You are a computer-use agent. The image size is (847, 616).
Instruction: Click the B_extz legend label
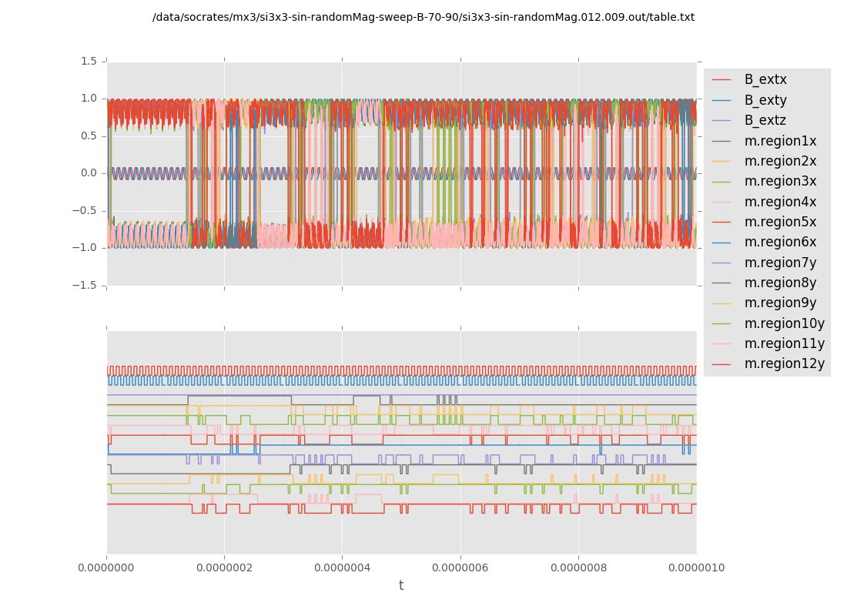765,120
